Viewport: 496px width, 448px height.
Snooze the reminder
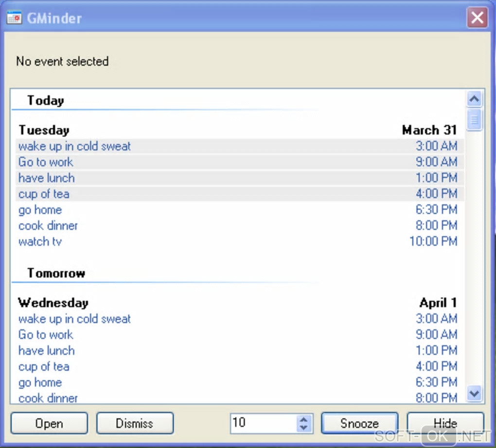pyautogui.click(x=360, y=423)
